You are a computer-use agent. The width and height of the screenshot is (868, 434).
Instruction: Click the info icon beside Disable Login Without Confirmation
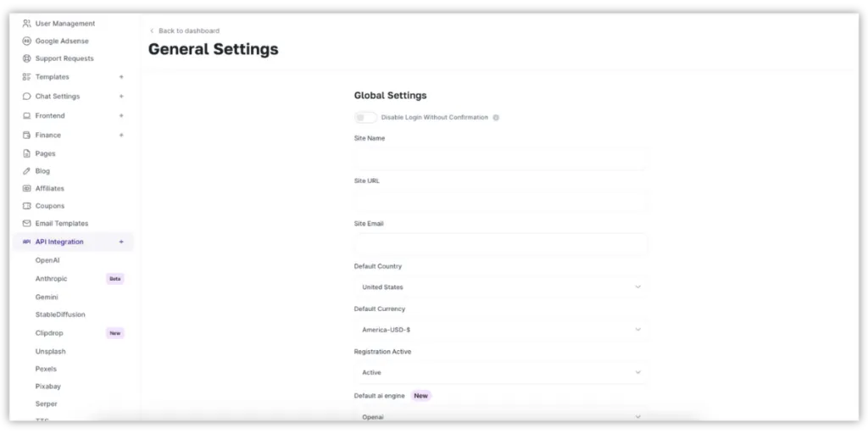pyautogui.click(x=496, y=117)
